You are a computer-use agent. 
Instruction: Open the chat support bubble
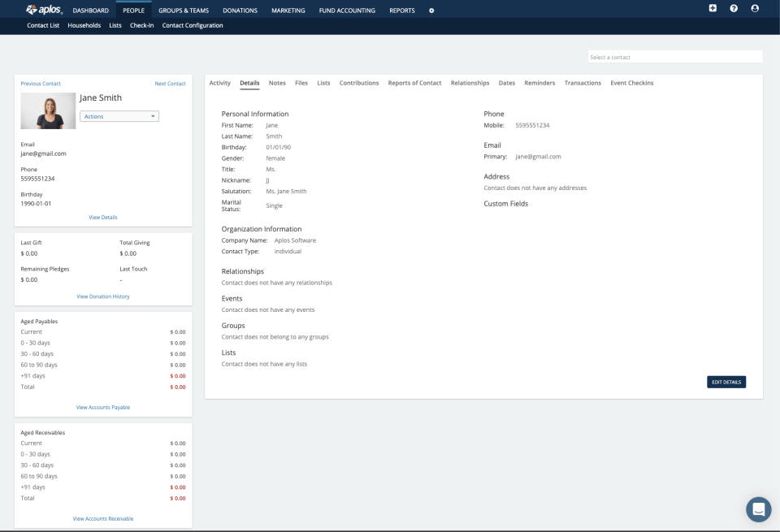coord(759,509)
